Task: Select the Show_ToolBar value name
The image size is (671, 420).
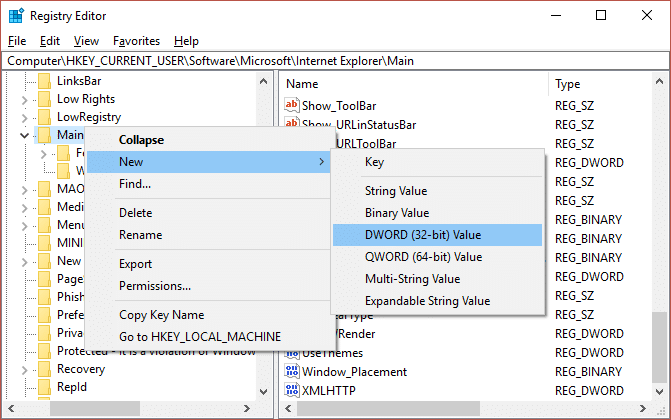Action: point(339,106)
